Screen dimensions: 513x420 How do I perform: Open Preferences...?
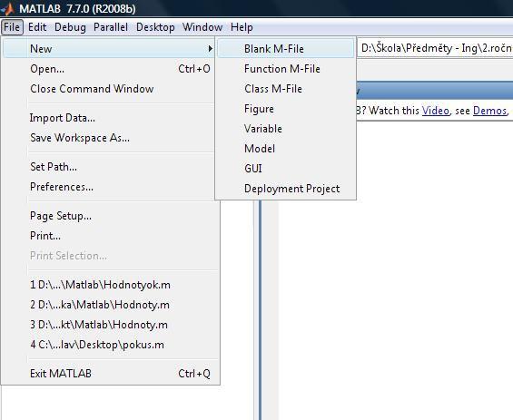tap(109, 187)
